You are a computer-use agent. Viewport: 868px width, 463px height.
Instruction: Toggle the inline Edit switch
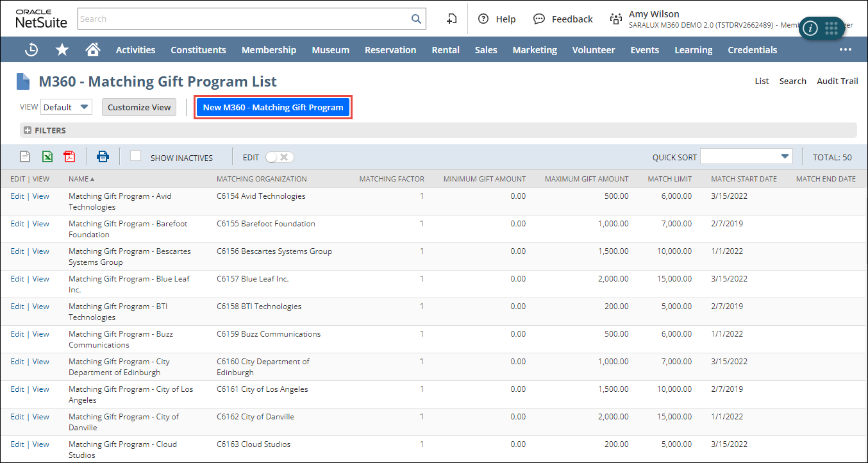280,157
